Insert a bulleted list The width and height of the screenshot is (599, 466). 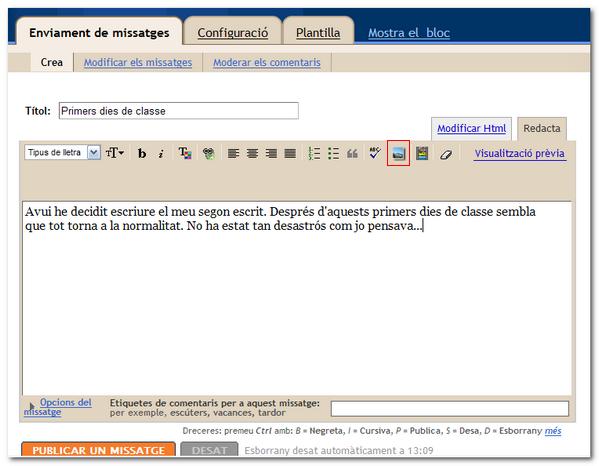333,154
